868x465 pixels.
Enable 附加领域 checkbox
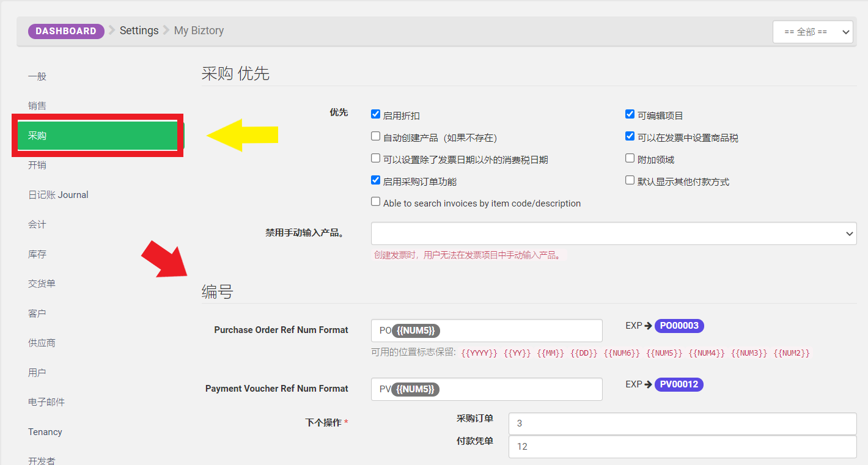tap(630, 158)
